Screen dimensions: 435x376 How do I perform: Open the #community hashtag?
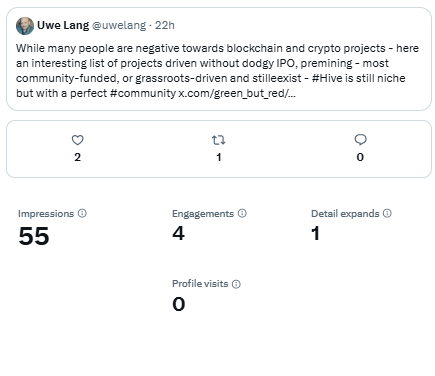coord(143,93)
